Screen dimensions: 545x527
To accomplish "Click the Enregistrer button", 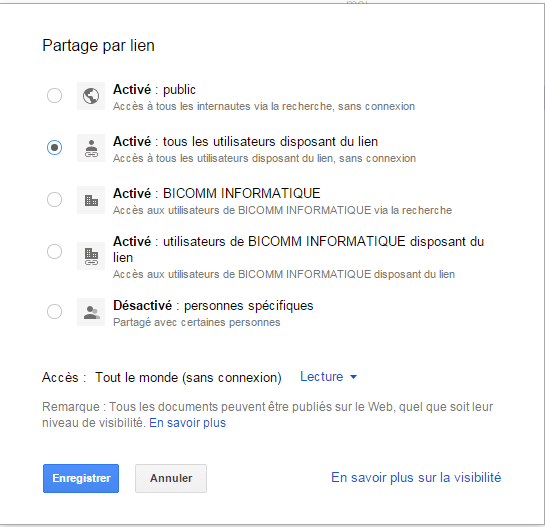I will tap(81, 478).
